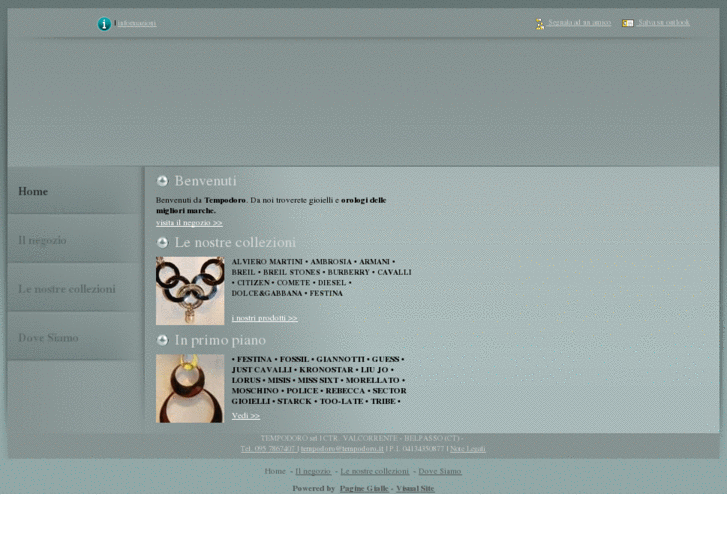
Task: Click Home in the footer navigation
Action: pos(275,471)
